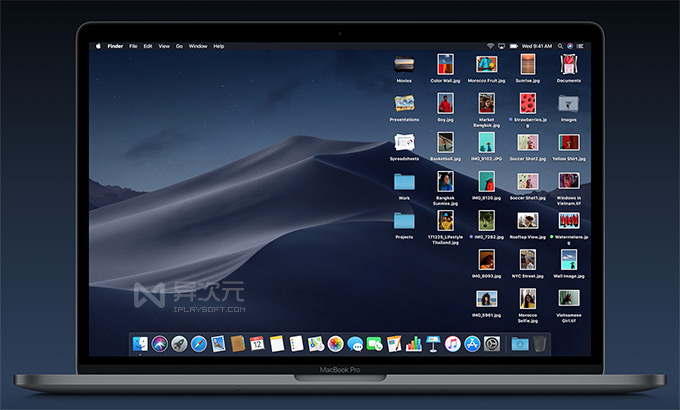The image size is (680, 410).
Task: Select the Movies folder on desktop
Action: [x=404, y=65]
